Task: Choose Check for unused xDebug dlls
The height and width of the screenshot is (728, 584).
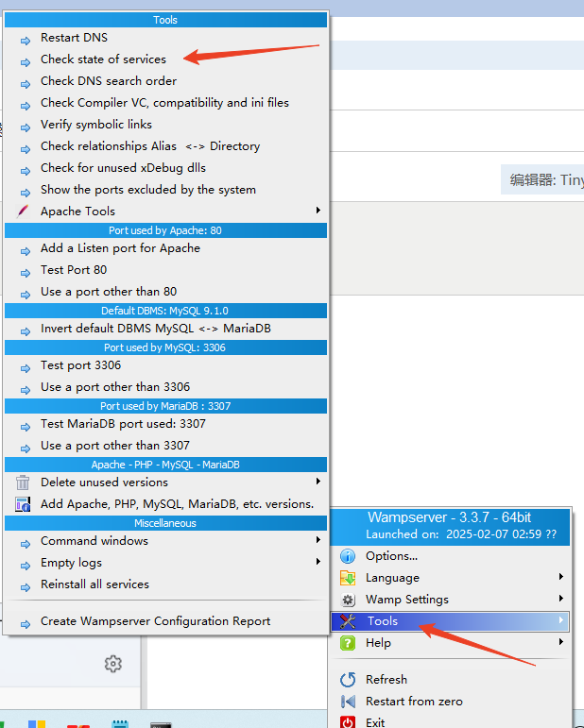Action: [166, 168]
